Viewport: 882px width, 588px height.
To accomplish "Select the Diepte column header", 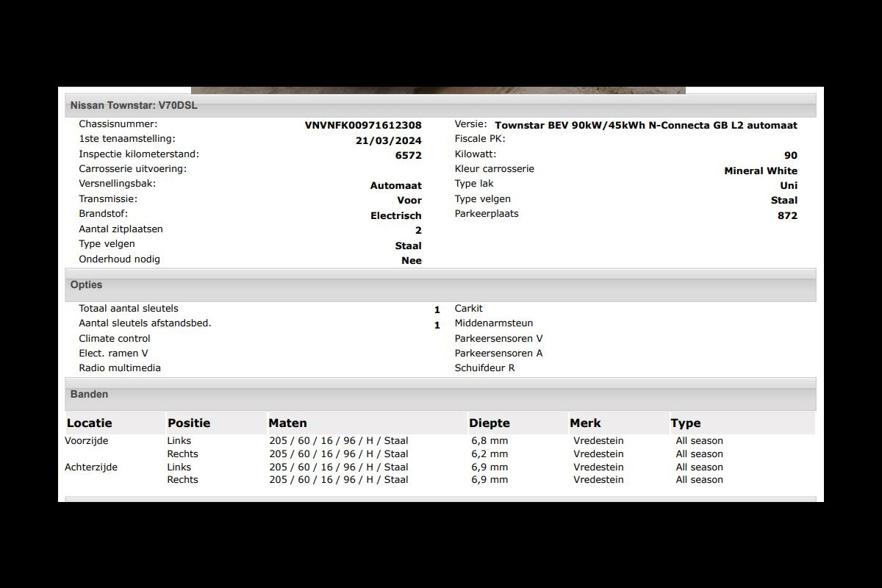I will click(x=489, y=423).
